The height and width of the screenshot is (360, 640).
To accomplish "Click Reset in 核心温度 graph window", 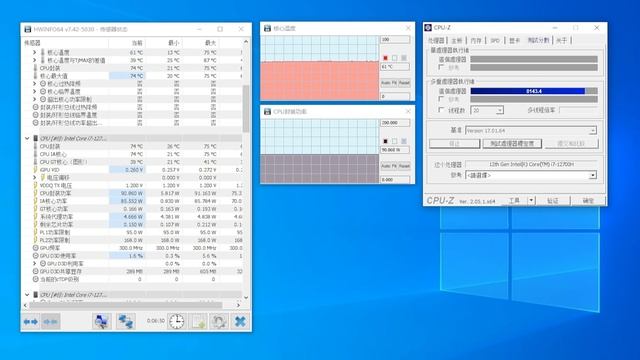I will [404, 83].
